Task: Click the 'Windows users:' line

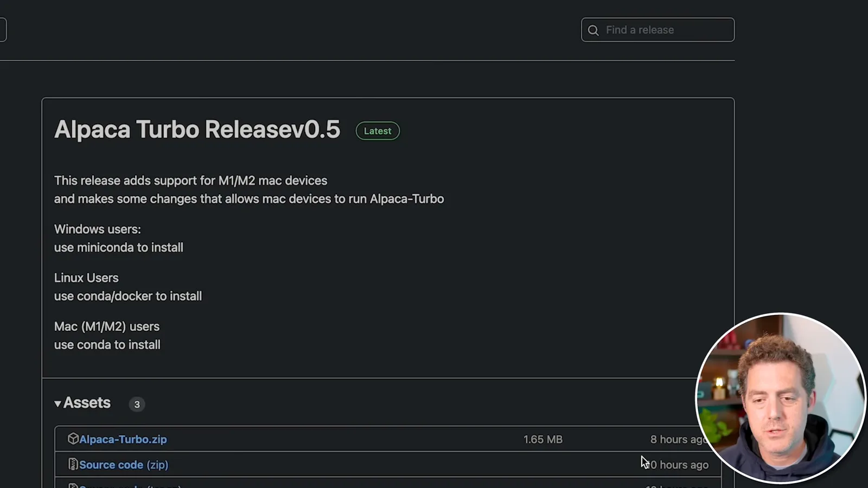Action: click(x=98, y=229)
